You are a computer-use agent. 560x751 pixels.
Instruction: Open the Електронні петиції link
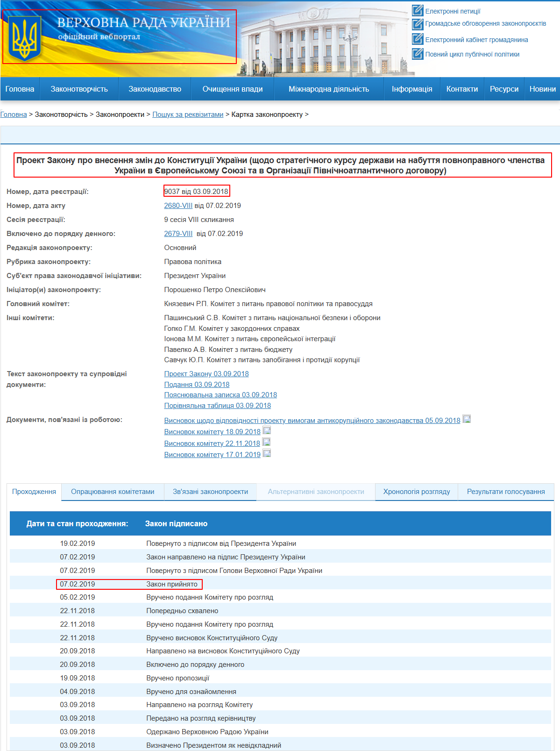[453, 11]
